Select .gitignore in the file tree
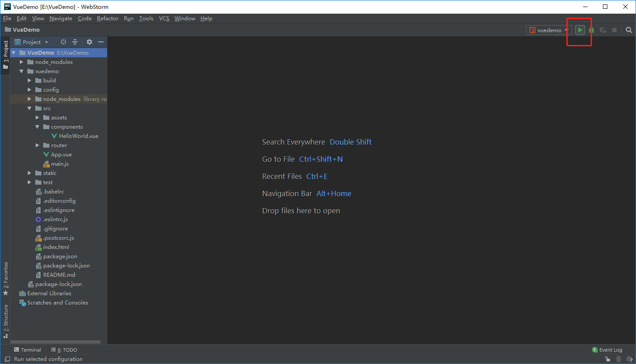The image size is (636, 364). 52,228
